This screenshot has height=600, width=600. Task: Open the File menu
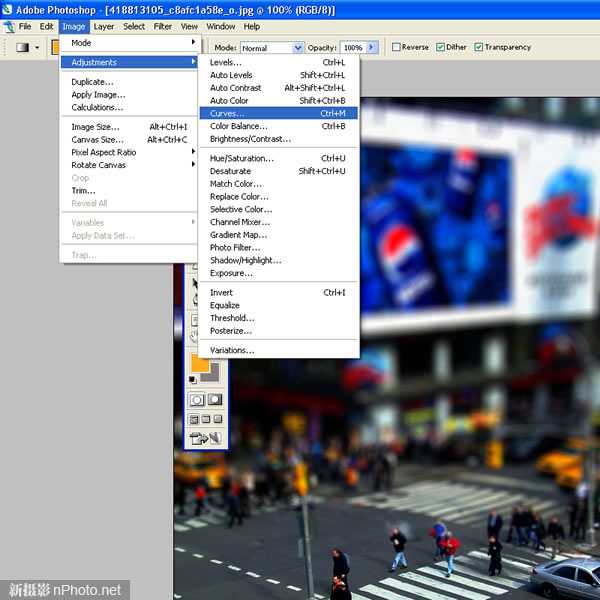(25, 27)
